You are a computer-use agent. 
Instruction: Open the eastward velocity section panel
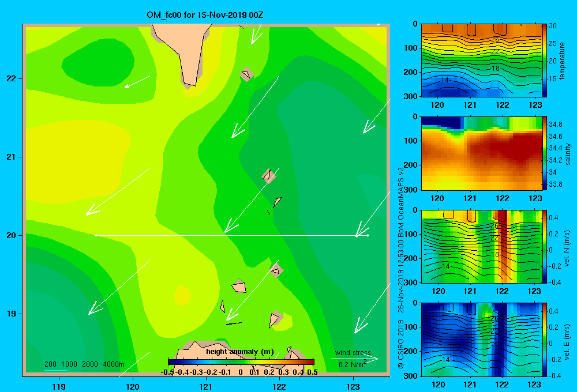click(x=481, y=340)
